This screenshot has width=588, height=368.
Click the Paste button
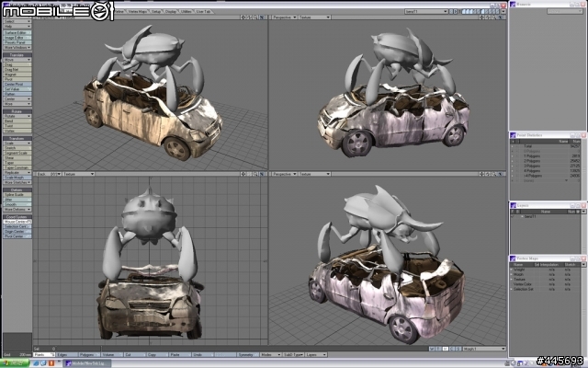pos(179,354)
